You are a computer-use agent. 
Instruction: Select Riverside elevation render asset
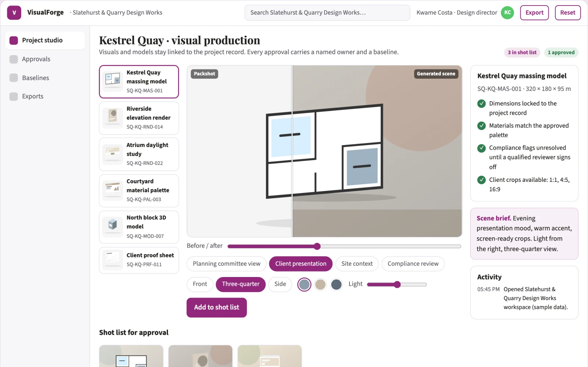[139, 118]
